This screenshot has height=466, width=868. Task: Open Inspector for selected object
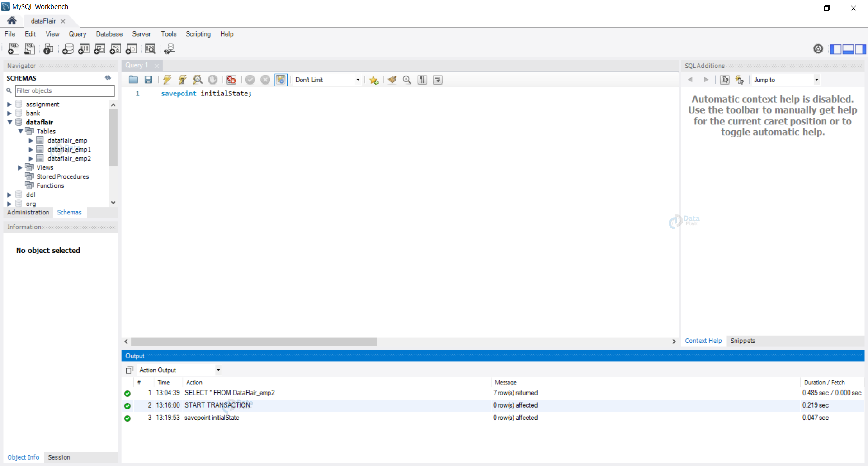(48, 49)
